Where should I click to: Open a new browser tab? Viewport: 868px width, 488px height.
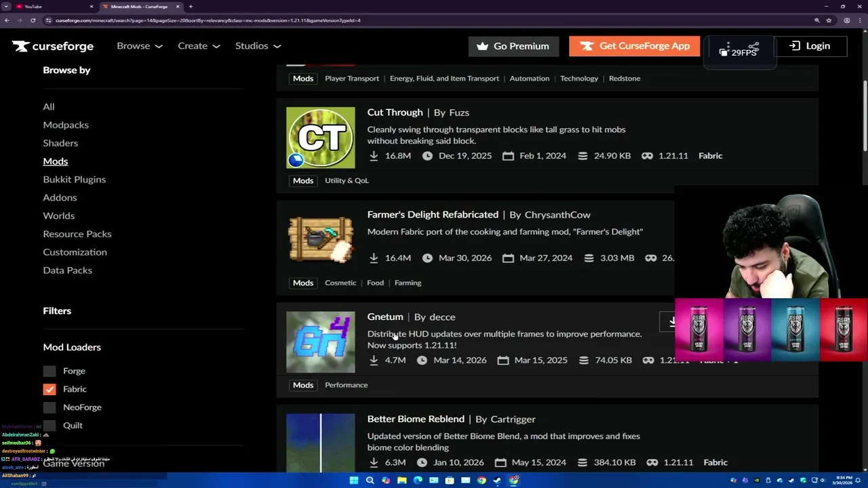191,6
